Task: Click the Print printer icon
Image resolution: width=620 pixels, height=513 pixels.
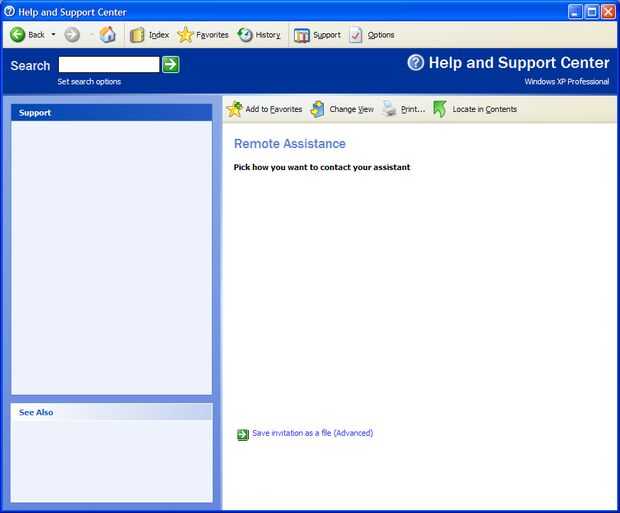Action: pos(389,109)
